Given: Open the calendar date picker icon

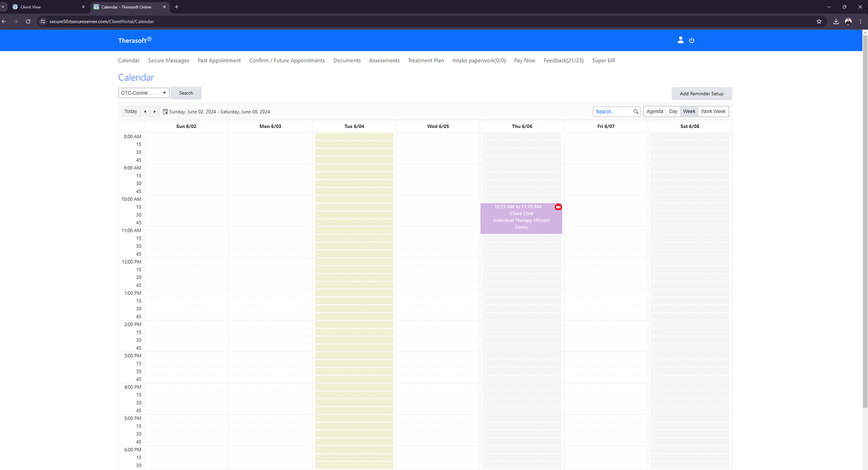Looking at the screenshot, I should pos(166,112).
